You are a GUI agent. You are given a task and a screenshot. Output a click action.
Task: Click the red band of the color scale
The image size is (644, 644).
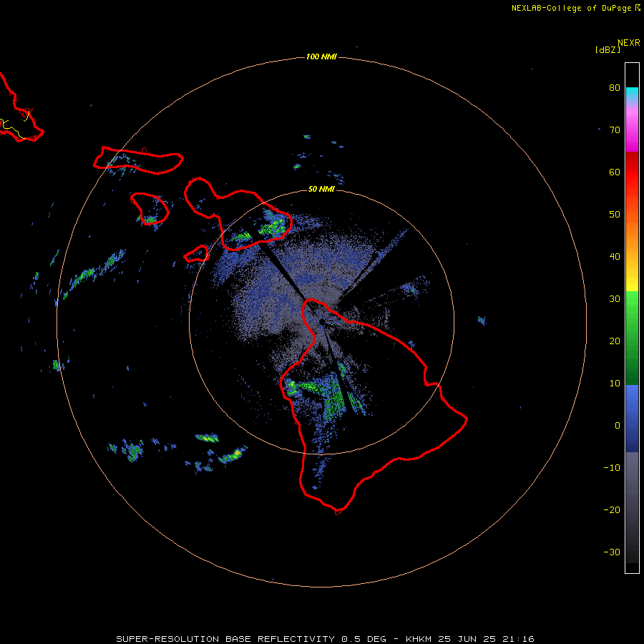(632, 172)
